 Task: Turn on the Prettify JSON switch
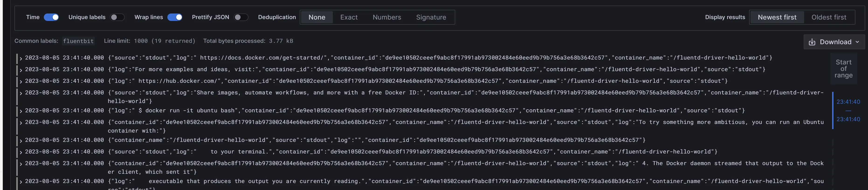tap(241, 17)
